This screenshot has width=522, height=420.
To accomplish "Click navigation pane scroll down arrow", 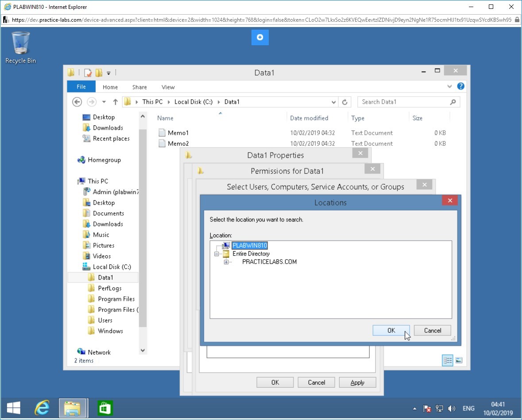I will click(143, 350).
